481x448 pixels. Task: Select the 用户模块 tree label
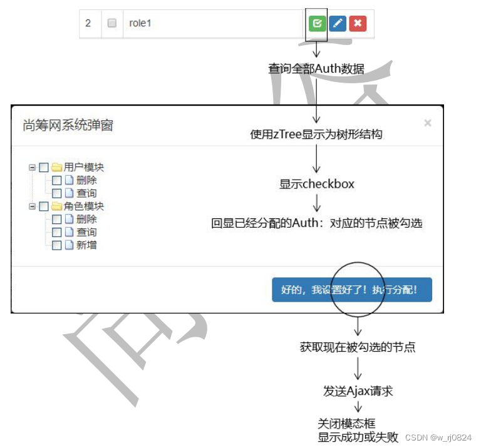click(x=84, y=167)
